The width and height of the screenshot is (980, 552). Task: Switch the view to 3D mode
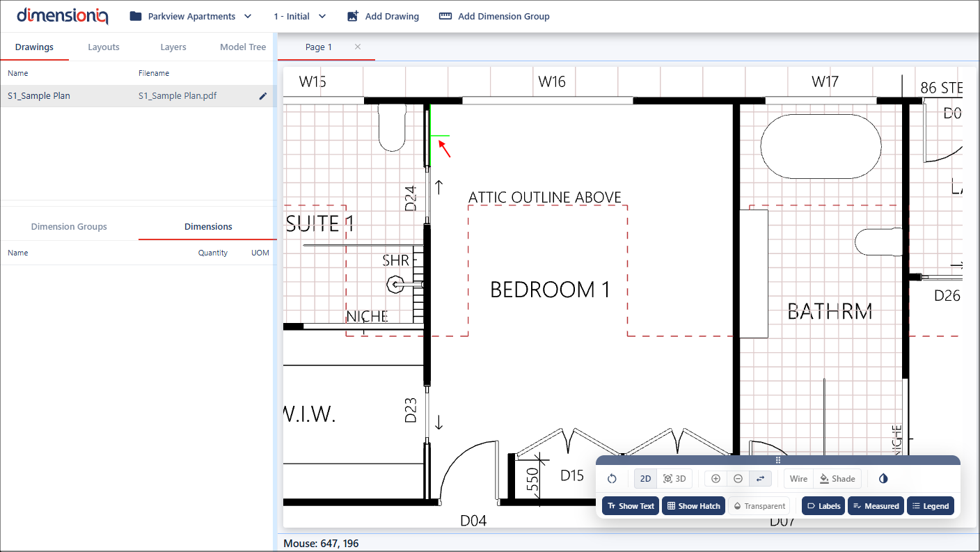coord(674,479)
